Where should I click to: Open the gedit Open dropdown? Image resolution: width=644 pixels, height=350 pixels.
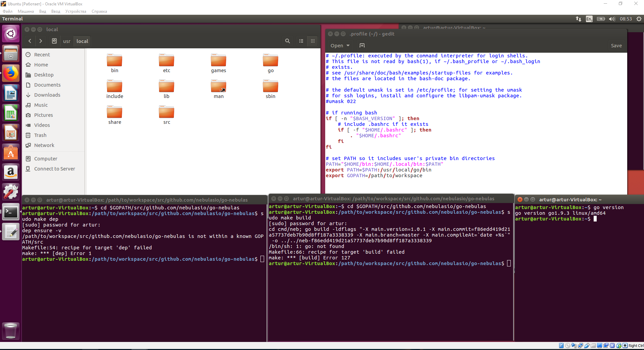340,45
